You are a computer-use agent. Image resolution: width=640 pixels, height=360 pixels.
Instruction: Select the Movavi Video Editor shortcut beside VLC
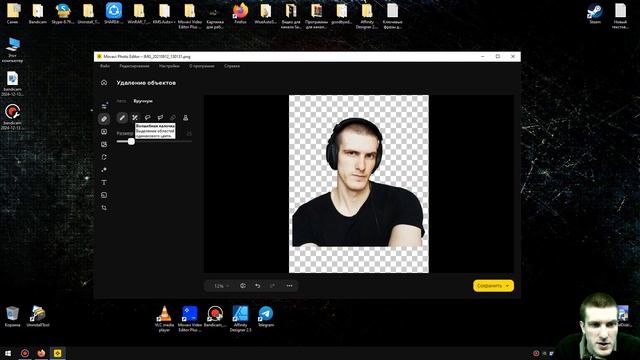pos(190,318)
